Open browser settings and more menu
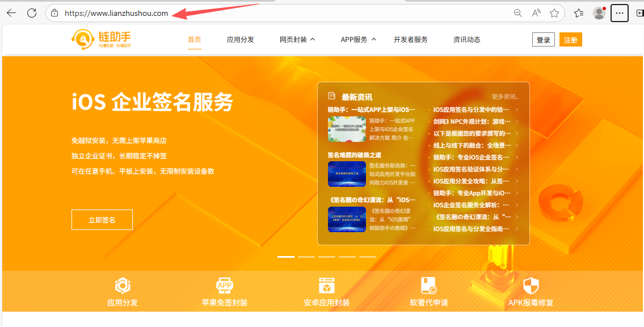644x327 pixels. point(619,13)
